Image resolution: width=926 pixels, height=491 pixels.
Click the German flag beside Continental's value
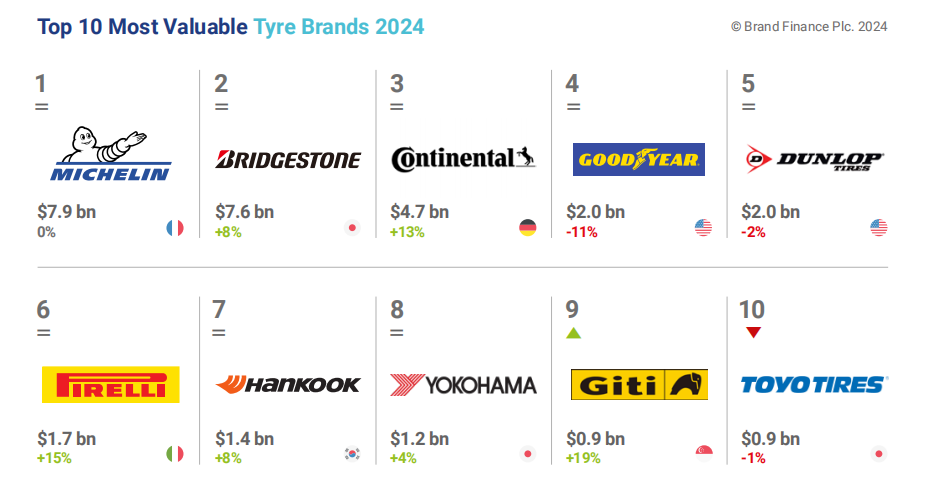tap(527, 227)
